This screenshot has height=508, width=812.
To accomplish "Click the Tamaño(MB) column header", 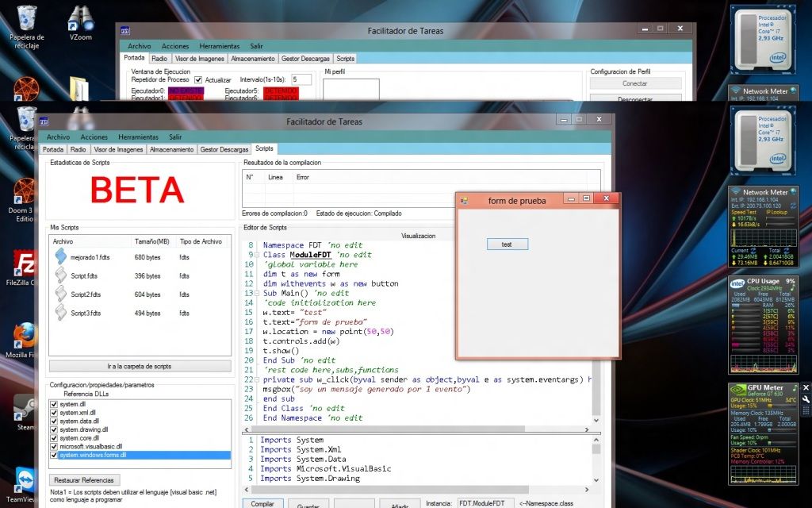I will point(152,241).
